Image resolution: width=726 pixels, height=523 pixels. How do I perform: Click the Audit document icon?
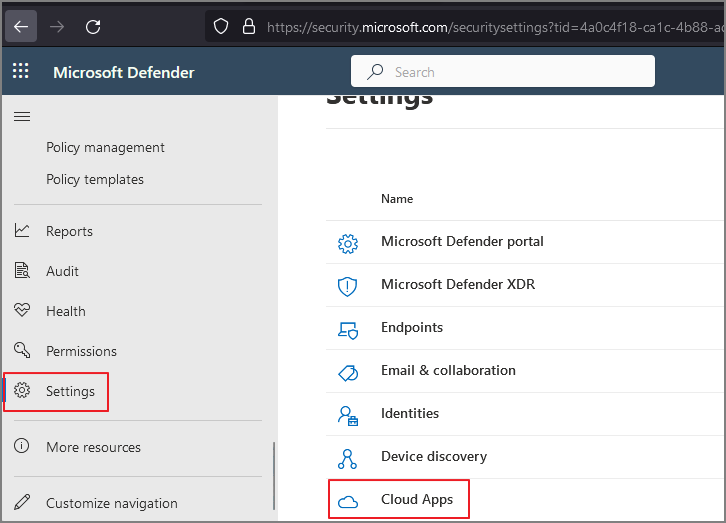pos(22,270)
